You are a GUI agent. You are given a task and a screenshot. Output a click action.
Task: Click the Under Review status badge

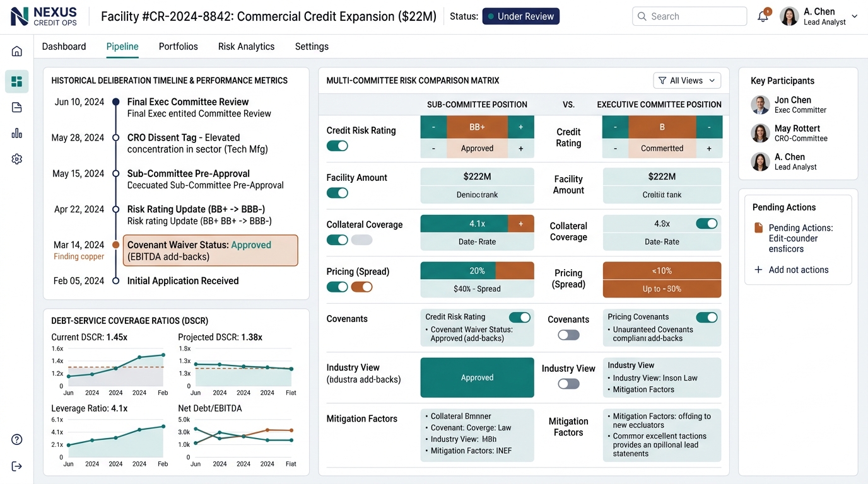pos(520,16)
